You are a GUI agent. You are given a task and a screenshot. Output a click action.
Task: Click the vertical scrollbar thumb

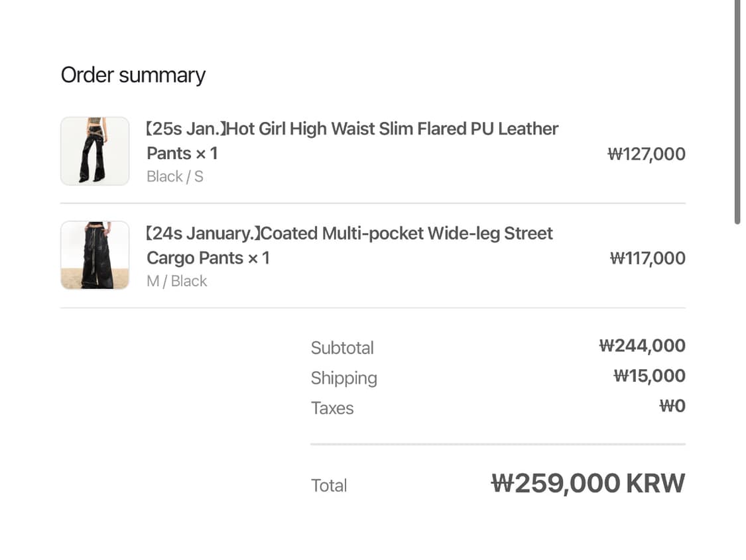click(737, 113)
